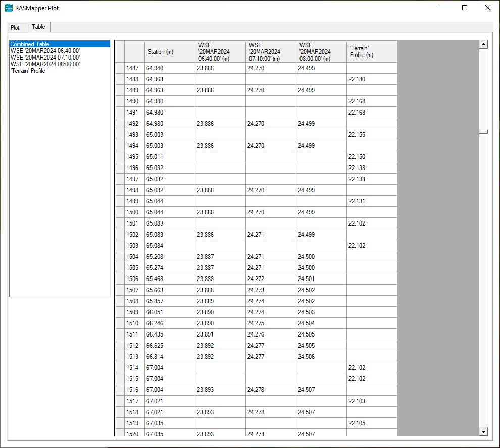Click station cell 64.940 in row 1487

pos(170,68)
